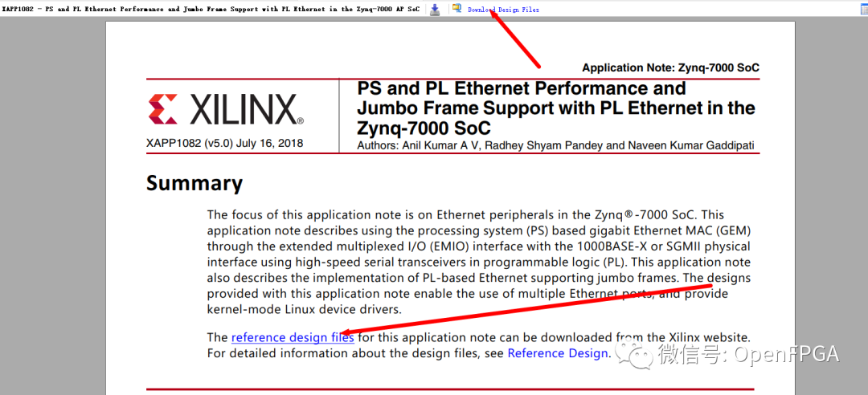
Task: Follow the reference design files hyperlink
Action: point(293,337)
